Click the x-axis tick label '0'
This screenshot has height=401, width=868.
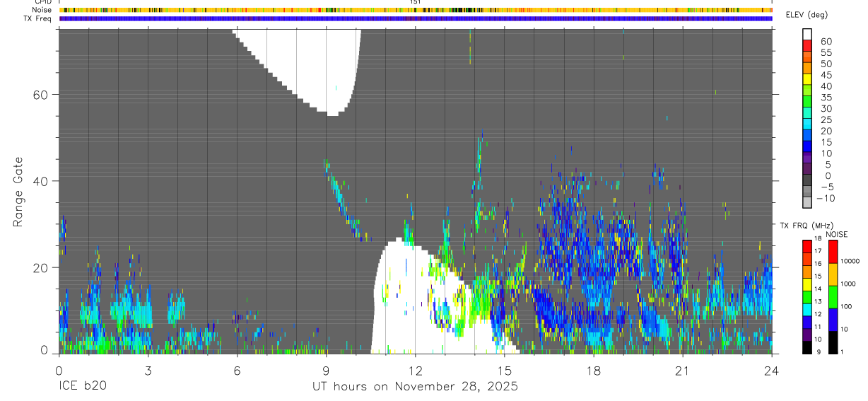tap(59, 371)
